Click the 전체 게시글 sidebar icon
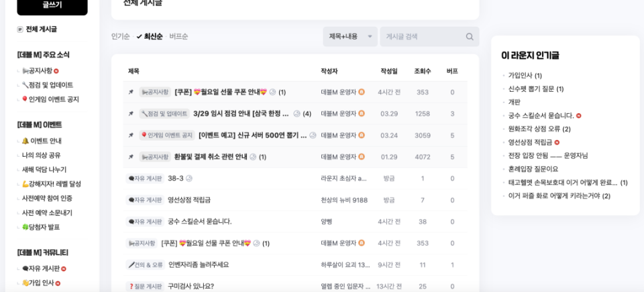This screenshot has width=644, height=292. pyautogui.click(x=19, y=29)
